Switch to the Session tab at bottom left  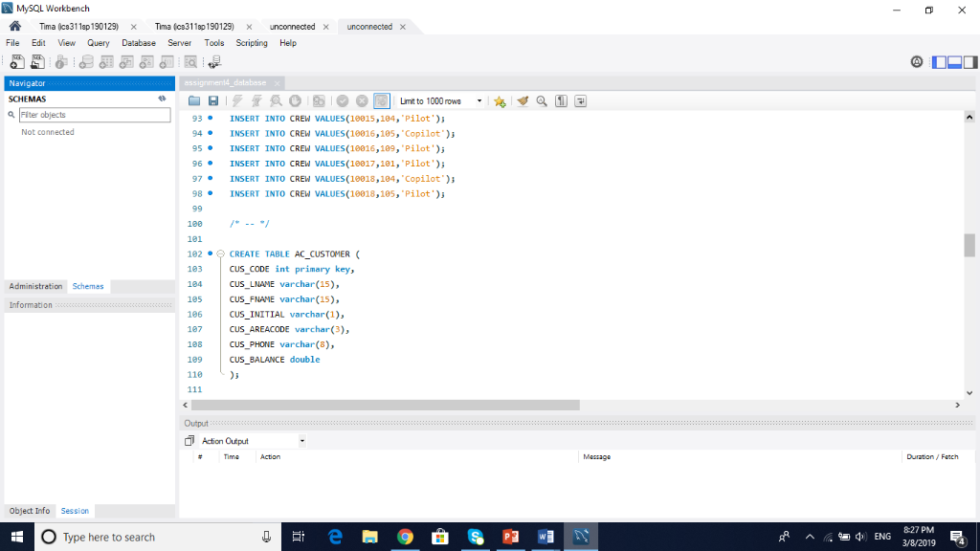pyautogui.click(x=74, y=510)
